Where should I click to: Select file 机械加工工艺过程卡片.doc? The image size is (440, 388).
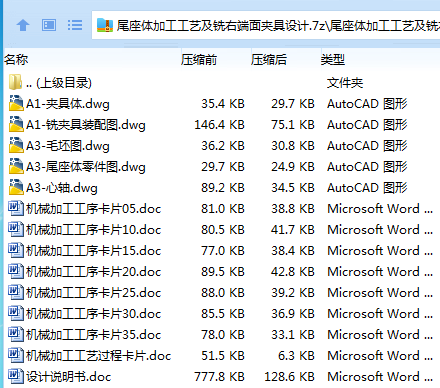pyautogui.click(x=98, y=356)
